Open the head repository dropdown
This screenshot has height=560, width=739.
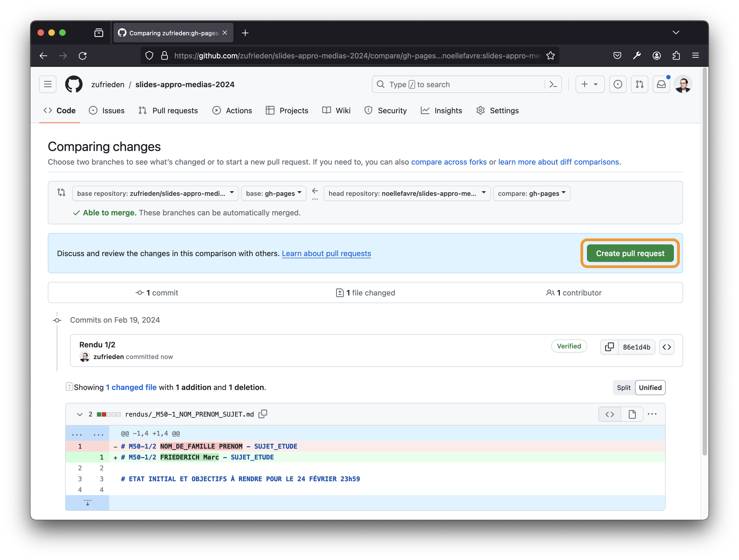407,193
